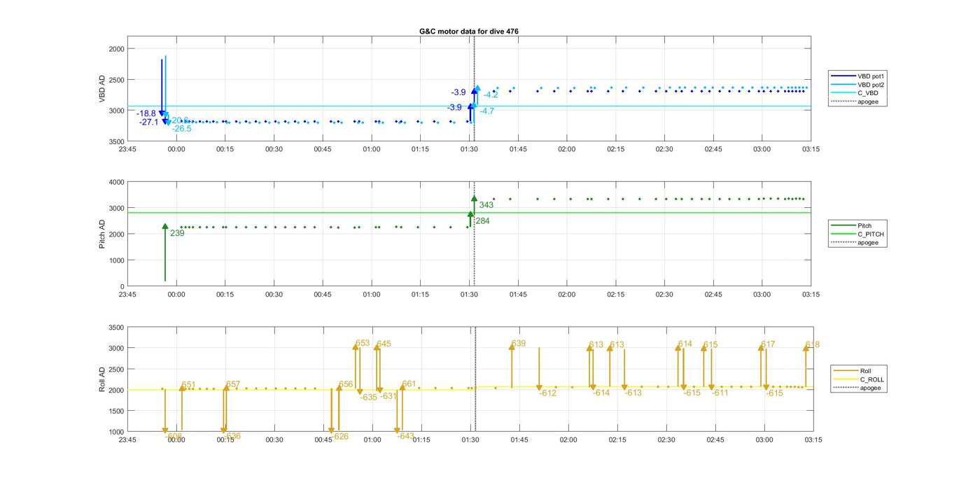This screenshot has width=980, height=485.
Task: Click 'C_ROLL' legend entry
Action: click(x=871, y=379)
